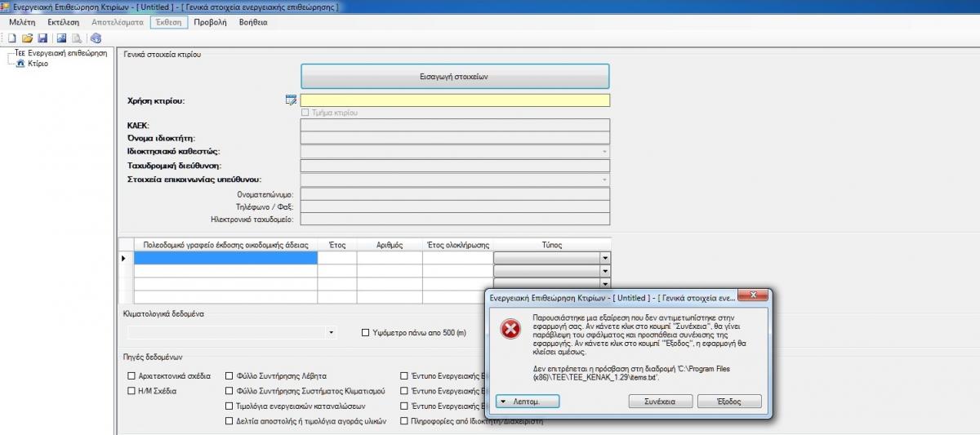Expand error details with Λεπτομ. button
The height and width of the screenshot is (435, 980).
pos(528,402)
